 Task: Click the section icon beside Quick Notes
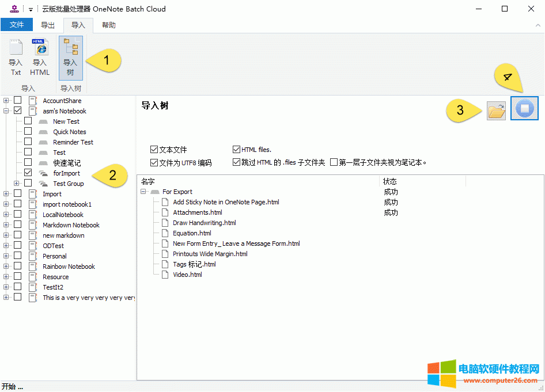[x=42, y=131]
